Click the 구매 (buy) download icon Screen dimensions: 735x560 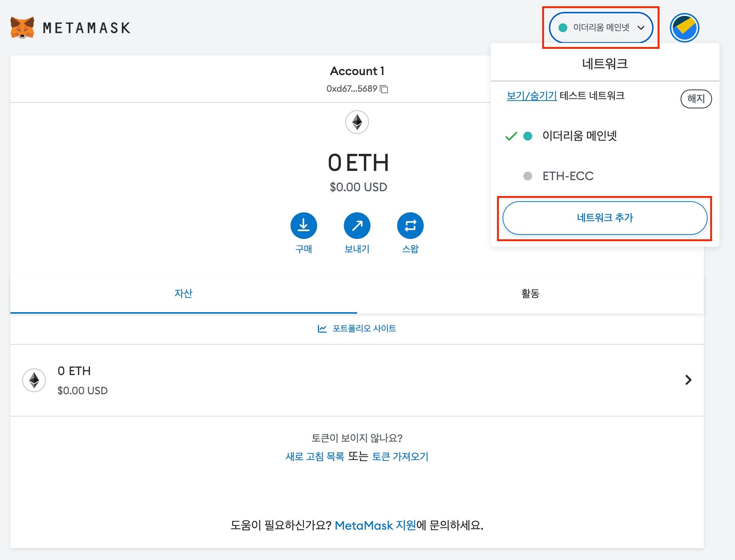click(x=303, y=226)
